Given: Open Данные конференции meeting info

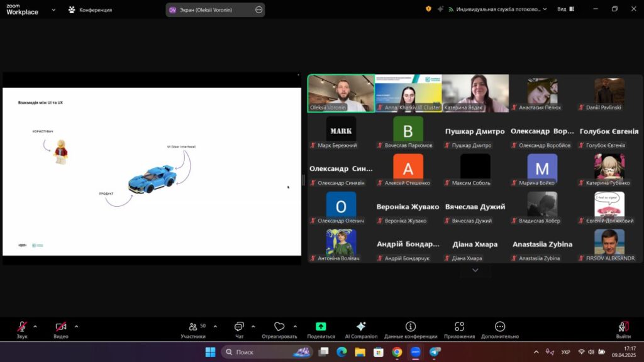Looking at the screenshot, I should click(x=411, y=330).
